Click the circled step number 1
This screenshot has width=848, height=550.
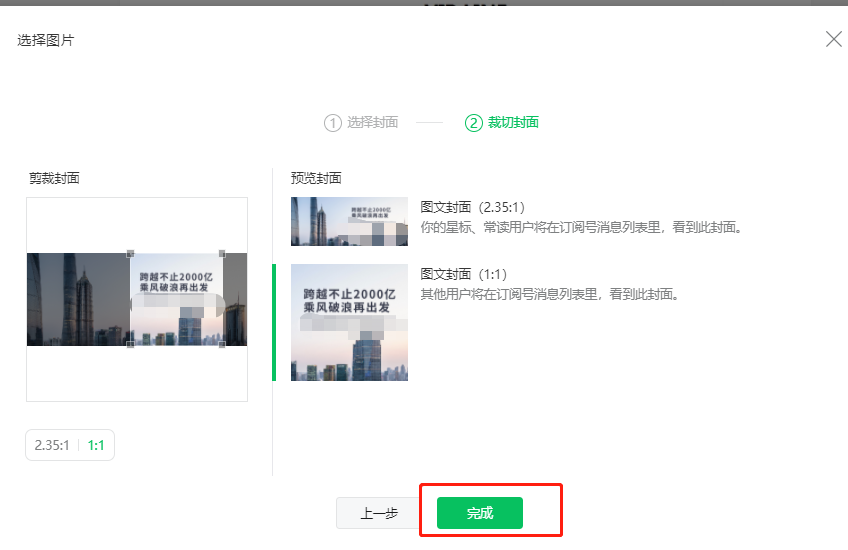tap(333, 123)
